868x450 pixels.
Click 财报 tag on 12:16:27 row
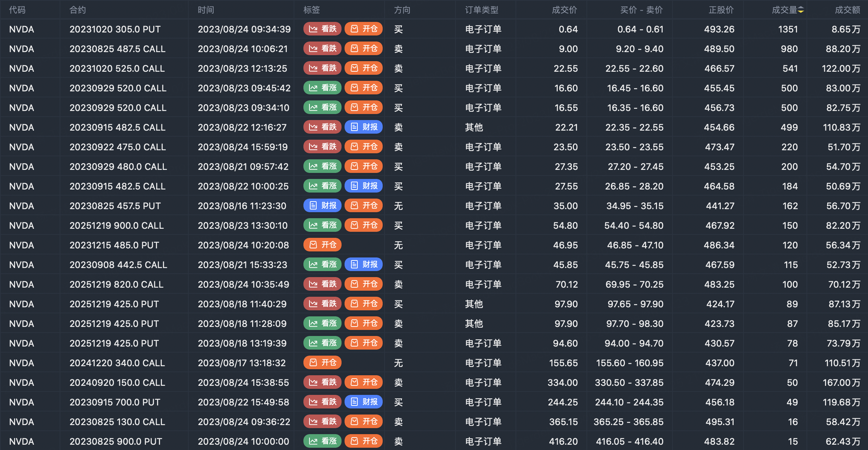(x=363, y=127)
